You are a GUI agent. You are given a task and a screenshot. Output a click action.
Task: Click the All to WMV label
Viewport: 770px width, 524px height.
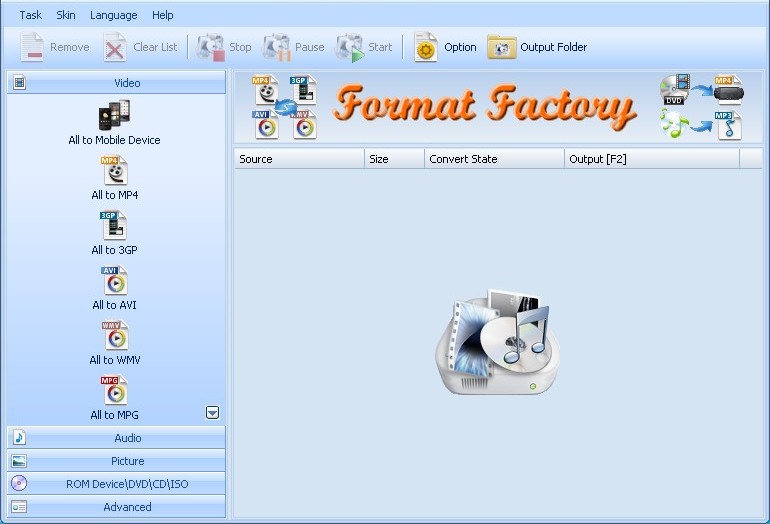pyautogui.click(x=115, y=360)
